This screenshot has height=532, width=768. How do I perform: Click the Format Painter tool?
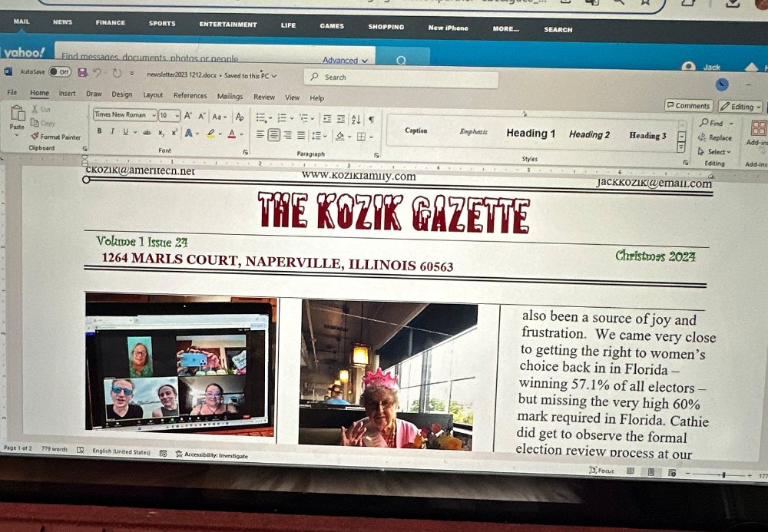pyautogui.click(x=55, y=136)
